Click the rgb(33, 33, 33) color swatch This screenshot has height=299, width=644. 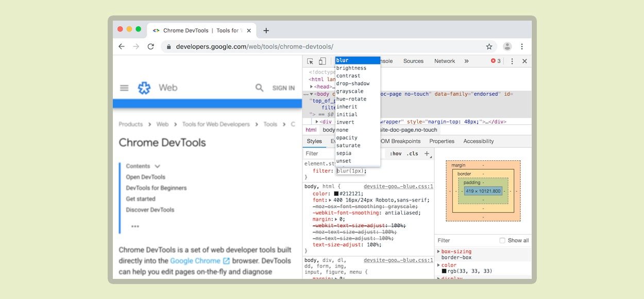(444, 271)
